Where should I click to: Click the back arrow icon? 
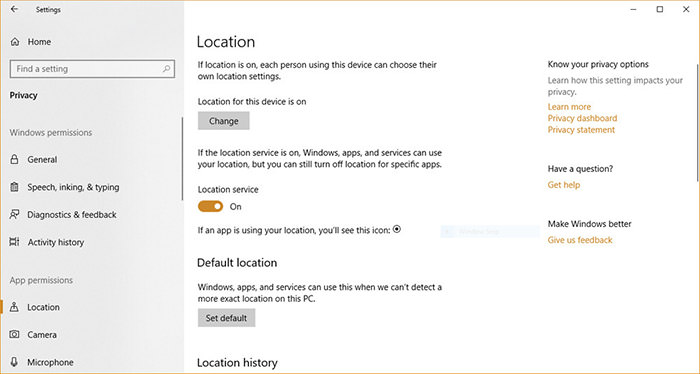coord(14,9)
